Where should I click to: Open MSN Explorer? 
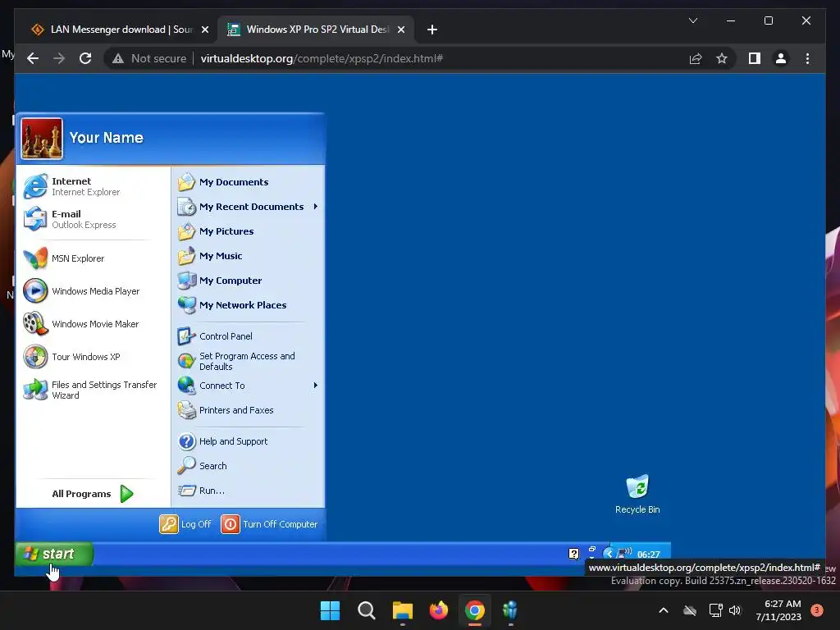tap(64, 258)
